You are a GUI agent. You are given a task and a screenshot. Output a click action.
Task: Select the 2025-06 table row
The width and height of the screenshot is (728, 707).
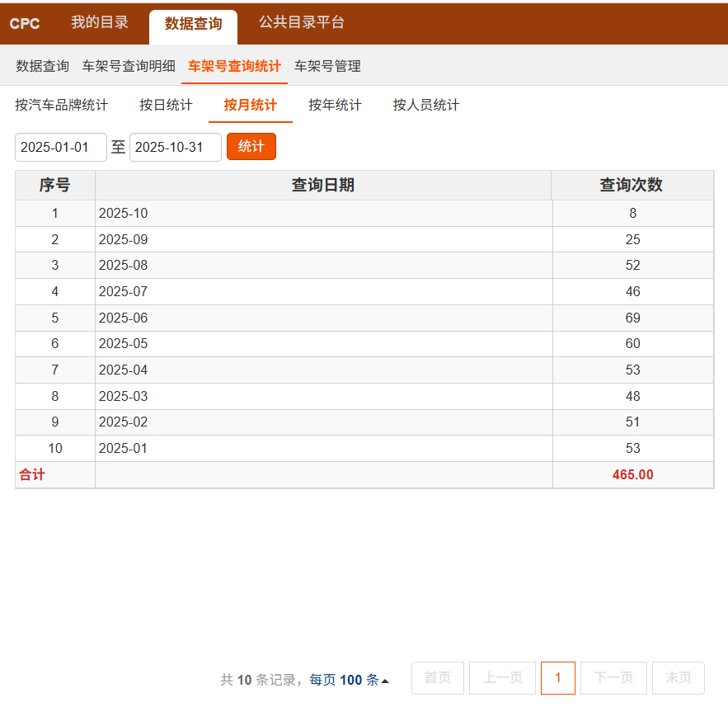(x=323, y=318)
